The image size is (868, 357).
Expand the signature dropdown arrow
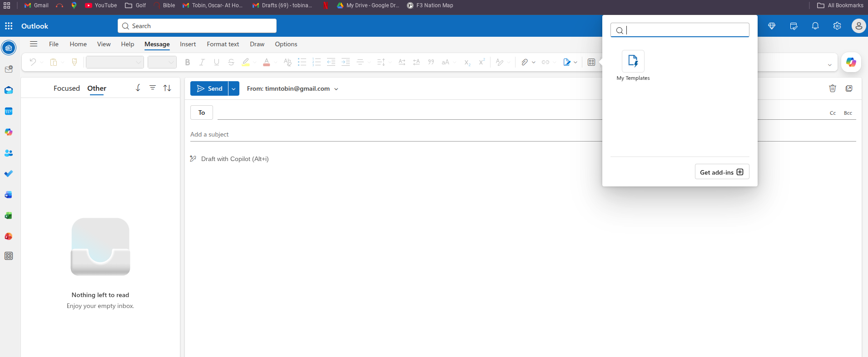click(575, 62)
